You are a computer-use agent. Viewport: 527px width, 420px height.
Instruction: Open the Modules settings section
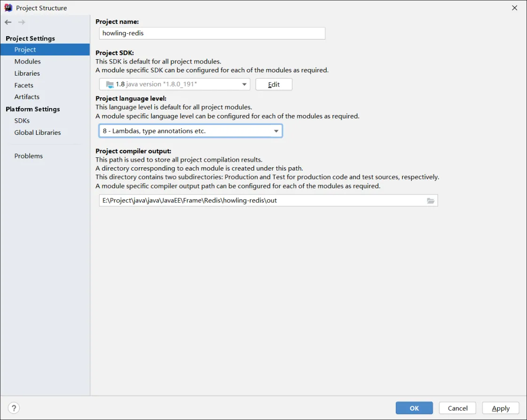tap(27, 62)
